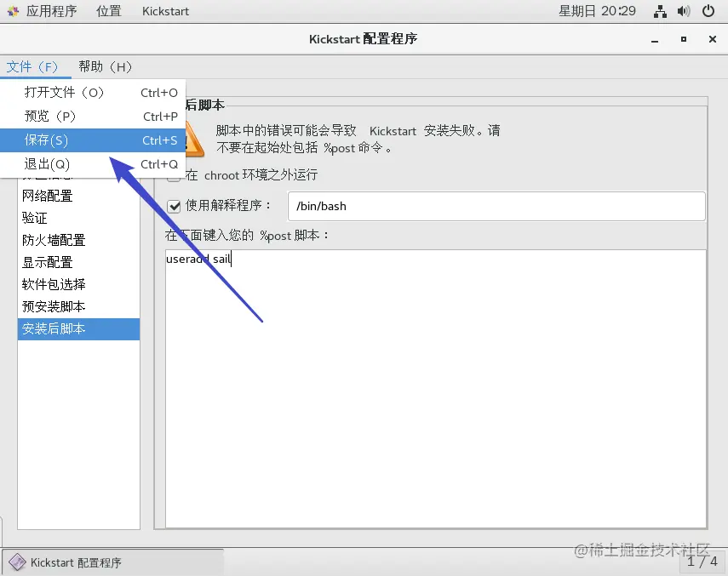Choose 预览 (P) menu entry
728x576 pixels.
click(93, 117)
